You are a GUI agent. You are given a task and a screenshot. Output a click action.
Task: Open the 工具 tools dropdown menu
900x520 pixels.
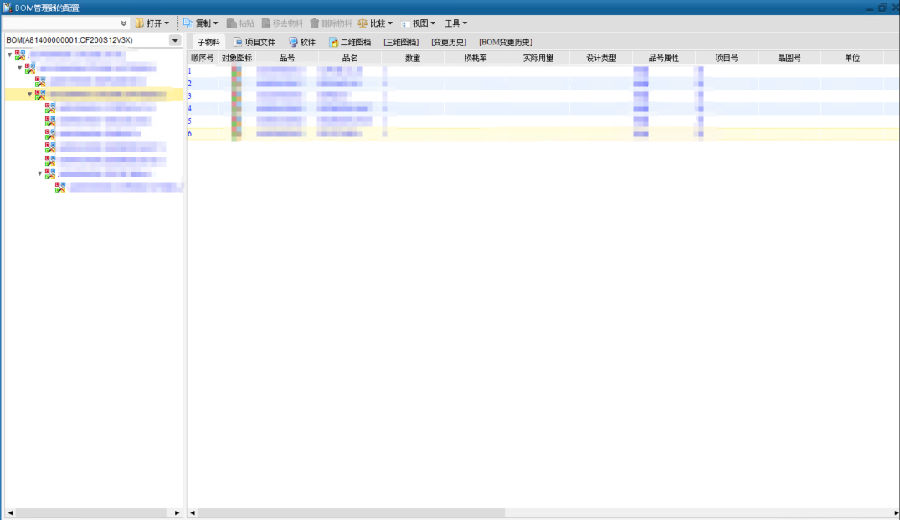456,24
